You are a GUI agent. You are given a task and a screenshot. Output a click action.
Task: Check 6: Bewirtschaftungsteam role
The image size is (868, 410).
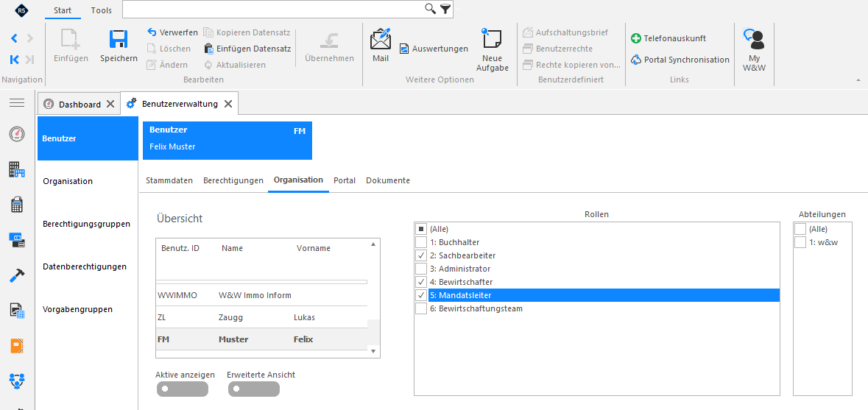[x=421, y=308]
